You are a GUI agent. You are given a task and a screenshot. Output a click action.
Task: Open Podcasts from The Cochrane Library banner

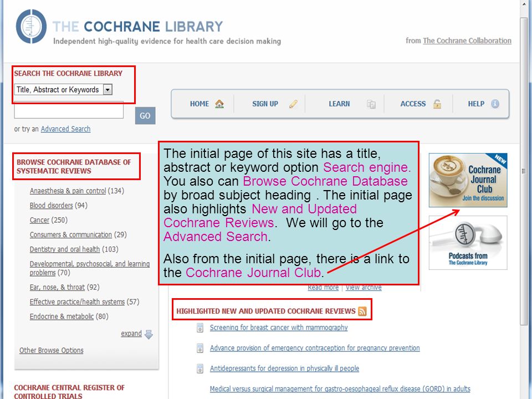468,243
